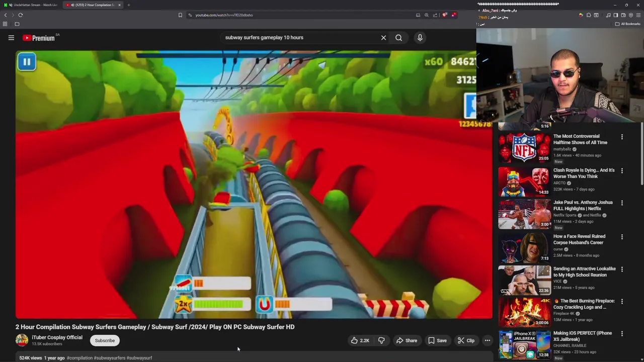The width and height of the screenshot is (644, 362).
Task: Open options menu for Halftime Shows video
Action: 622,137
